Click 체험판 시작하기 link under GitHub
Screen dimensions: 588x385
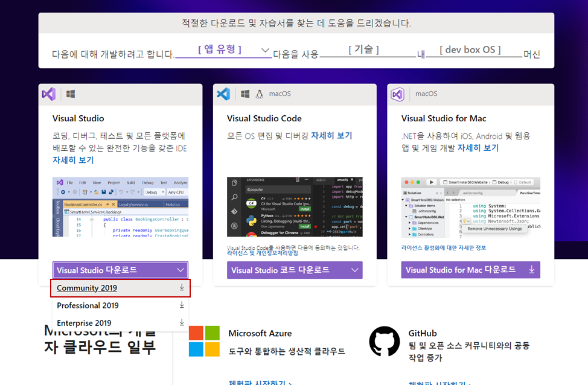[x=440, y=383]
